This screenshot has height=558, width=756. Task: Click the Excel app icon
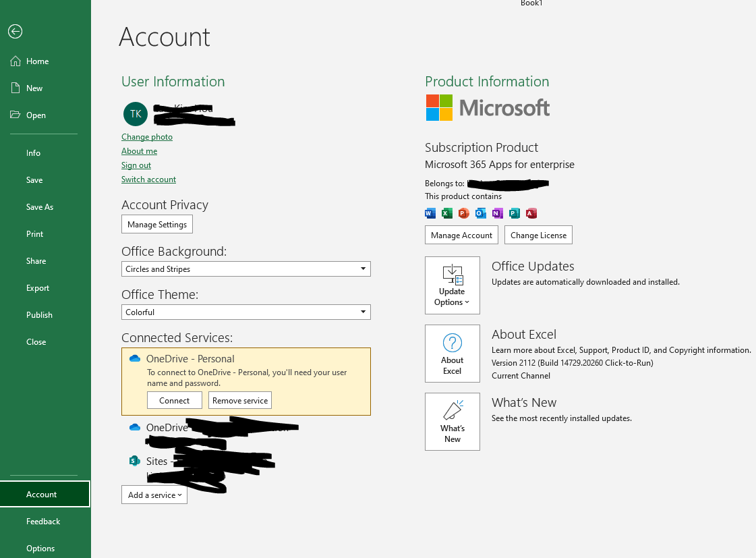(447, 213)
